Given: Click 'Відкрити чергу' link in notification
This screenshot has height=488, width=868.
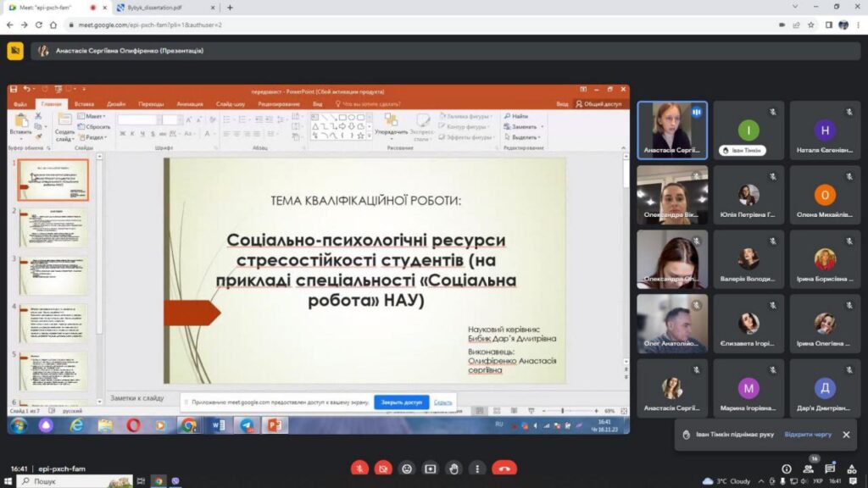Looking at the screenshot, I should [807, 435].
